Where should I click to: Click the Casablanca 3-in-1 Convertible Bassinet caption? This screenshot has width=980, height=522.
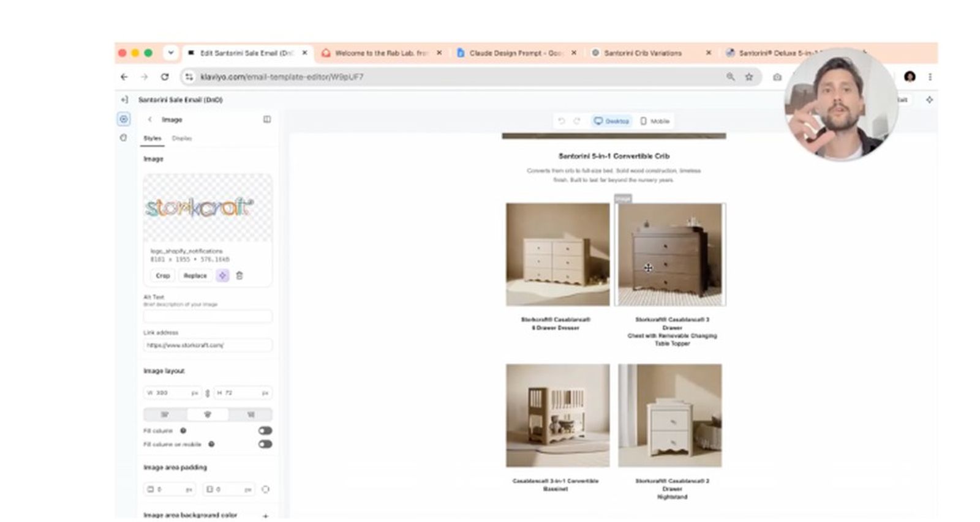tap(556, 485)
